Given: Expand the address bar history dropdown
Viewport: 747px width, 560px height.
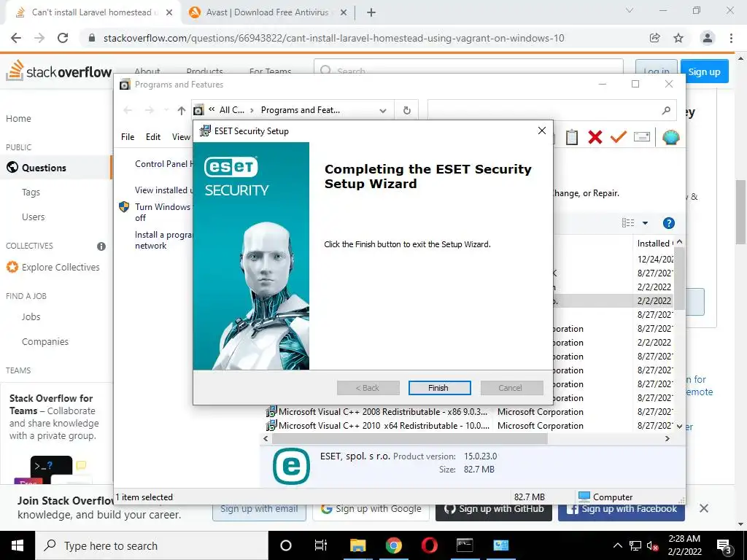Looking at the screenshot, I should point(382,111).
